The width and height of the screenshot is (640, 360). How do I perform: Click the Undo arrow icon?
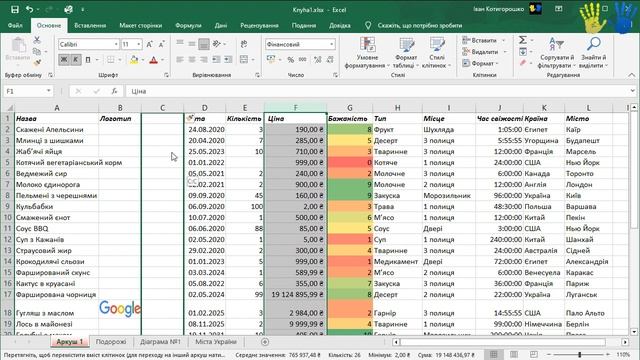29,9
